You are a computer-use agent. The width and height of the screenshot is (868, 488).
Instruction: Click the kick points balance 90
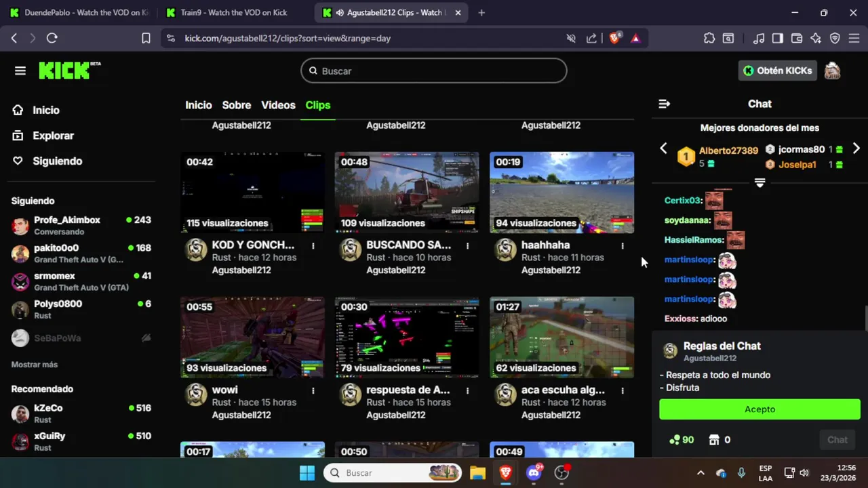tap(682, 440)
